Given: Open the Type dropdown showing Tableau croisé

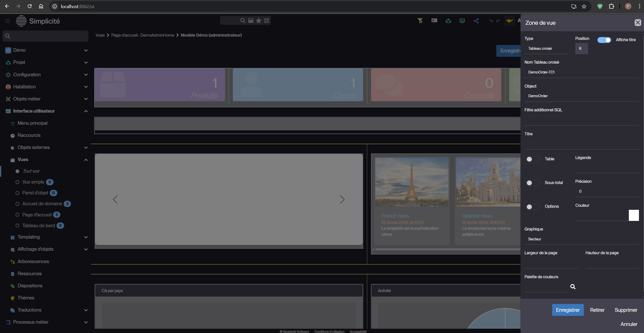Looking at the screenshot, I should (546, 48).
